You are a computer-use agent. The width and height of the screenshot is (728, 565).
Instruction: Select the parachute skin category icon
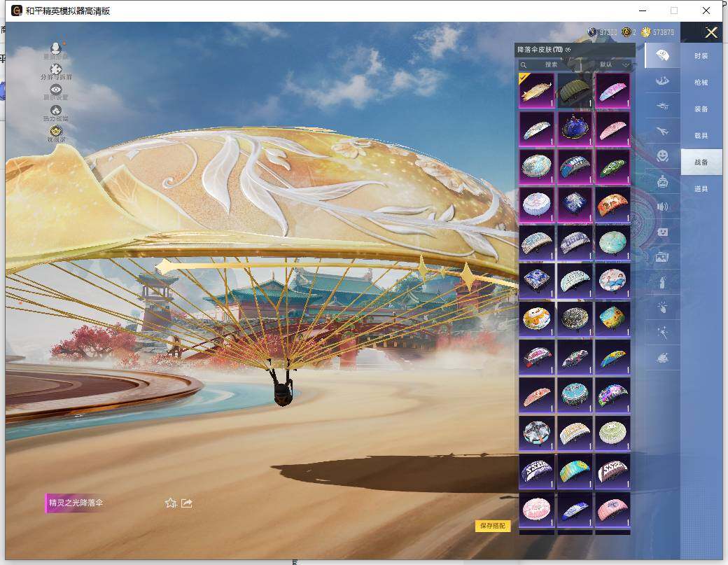pyautogui.click(x=662, y=55)
